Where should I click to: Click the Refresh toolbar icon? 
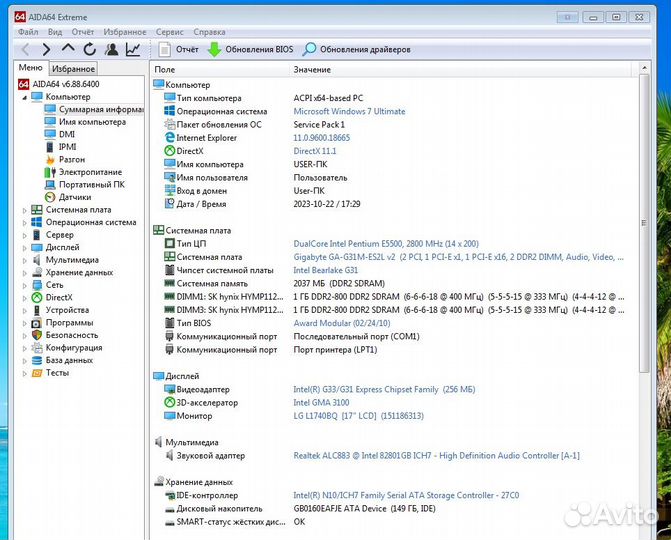tap(90, 49)
